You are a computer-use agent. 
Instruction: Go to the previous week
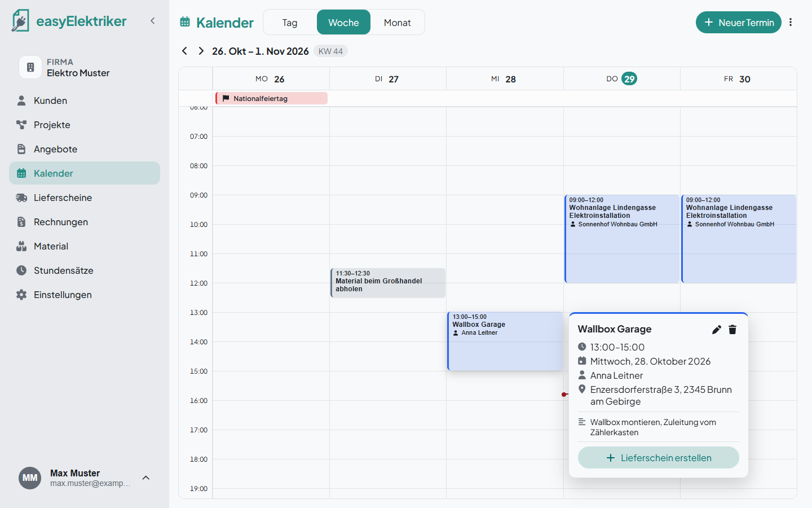coord(184,51)
